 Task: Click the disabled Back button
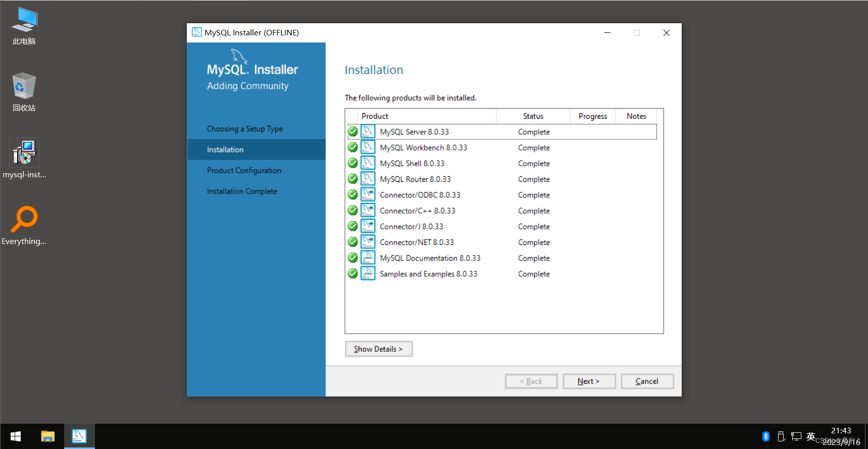tap(531, 381)
